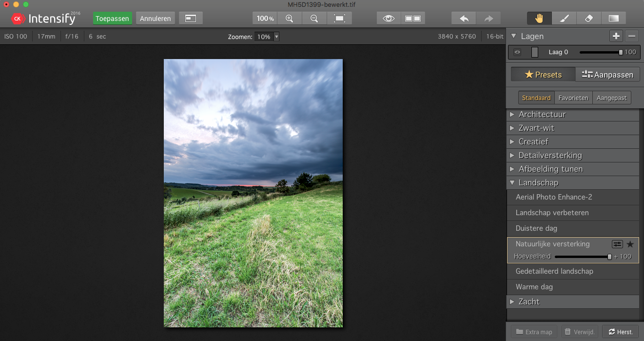Click the f/16 aperture label

72,37
